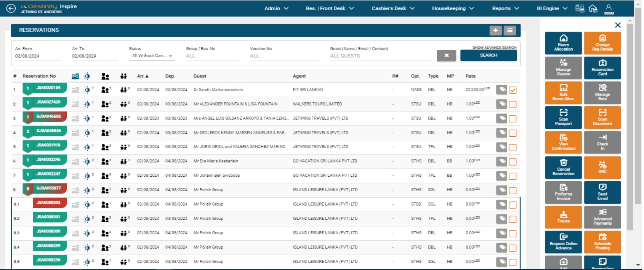The width and height of the screenshot is (644, 270).
Task: Open Manage Guests tile
Action: pyautogui.click(x=563, y=68)
